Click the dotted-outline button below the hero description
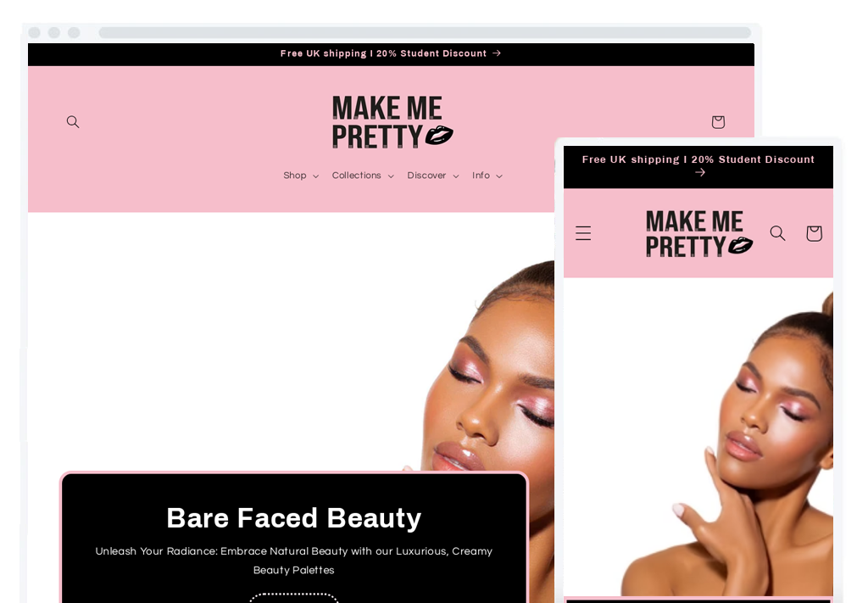 [x=294, y=597]
